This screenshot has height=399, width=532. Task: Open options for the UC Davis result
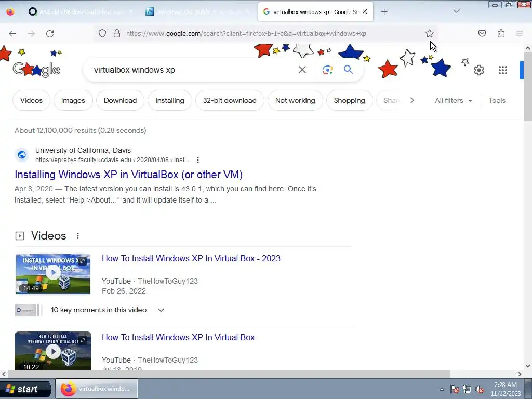point(198,160)
